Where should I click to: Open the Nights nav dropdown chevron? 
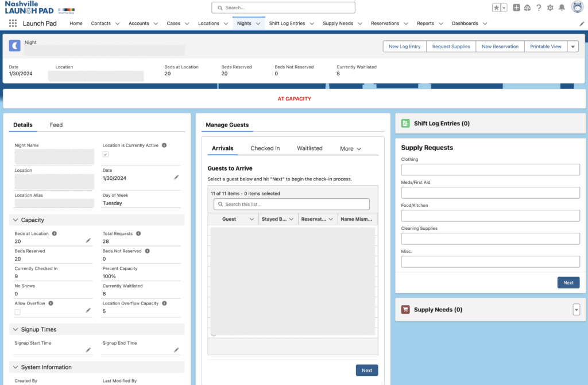(258, 24)
